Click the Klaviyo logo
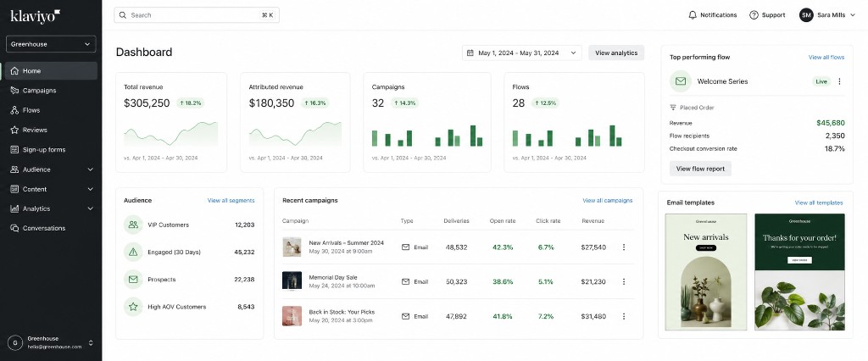Screen dimensions: 868x361 click(36, 17)
